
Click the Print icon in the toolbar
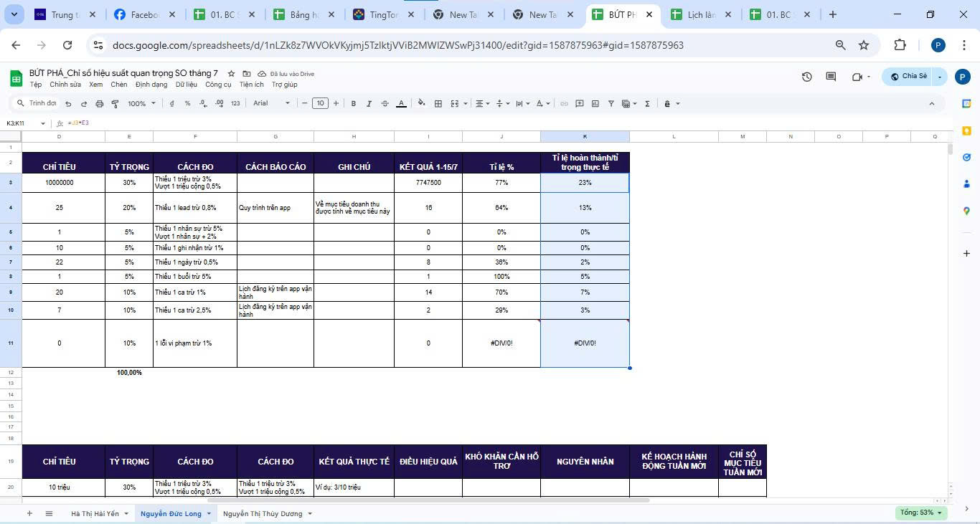(x=100, y=104)
